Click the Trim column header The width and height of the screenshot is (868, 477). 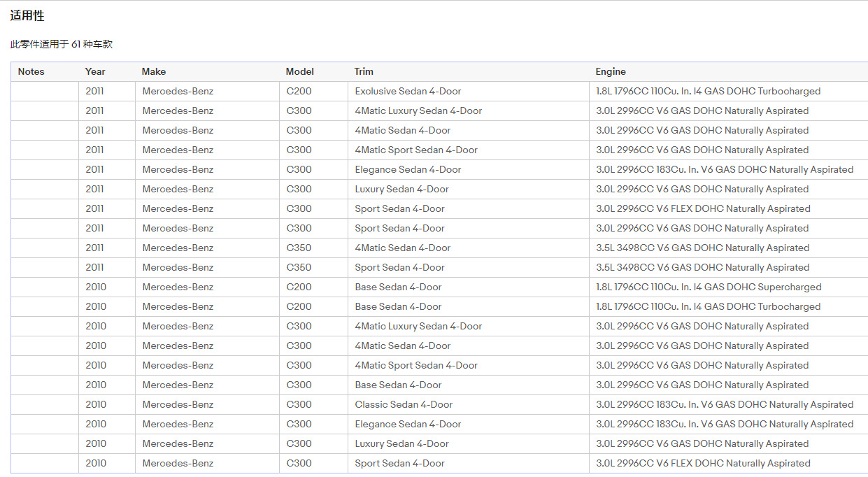click(364, 71)
